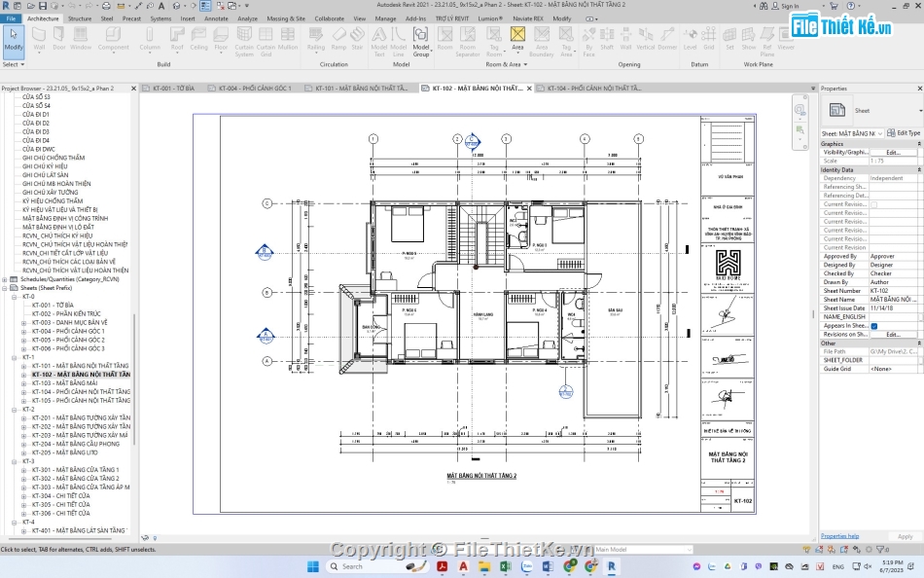Open the Massing & Site tab
Image resolution: width=924 pixels, height=578 pixels.
pos(286,18)
